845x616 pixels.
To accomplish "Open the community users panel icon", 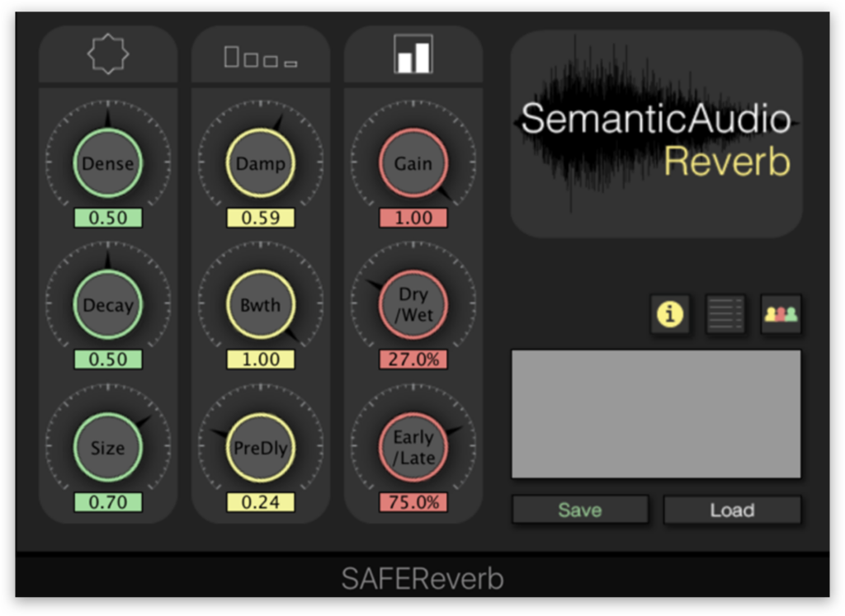I will pyautogui.click(x=781, y=315).
